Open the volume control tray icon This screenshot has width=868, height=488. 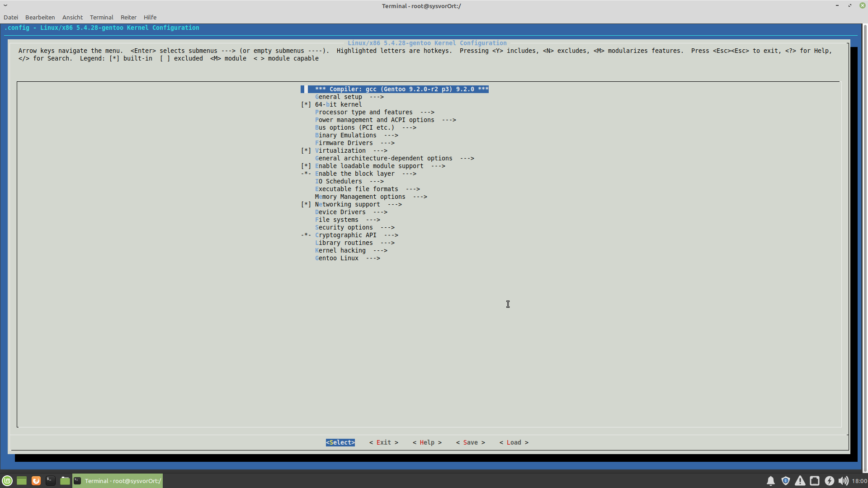[x=843, y=481]
